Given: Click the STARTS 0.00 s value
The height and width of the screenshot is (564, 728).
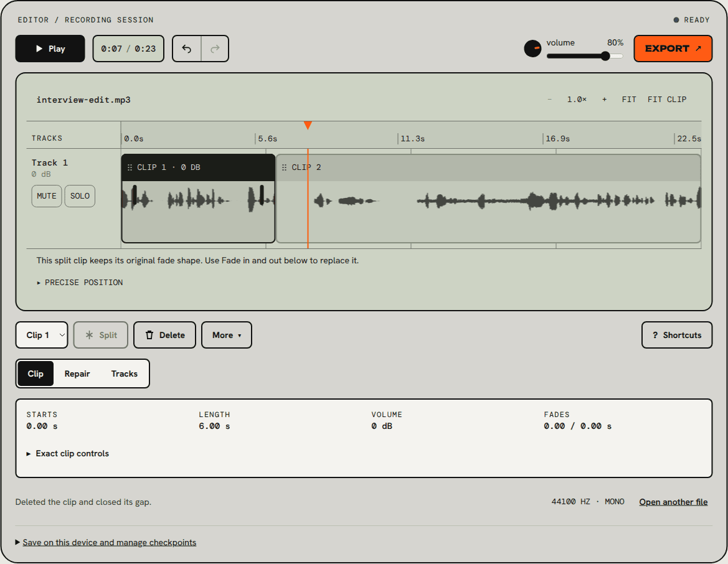Looking at the screenshot, I should (x=42, y=426).
